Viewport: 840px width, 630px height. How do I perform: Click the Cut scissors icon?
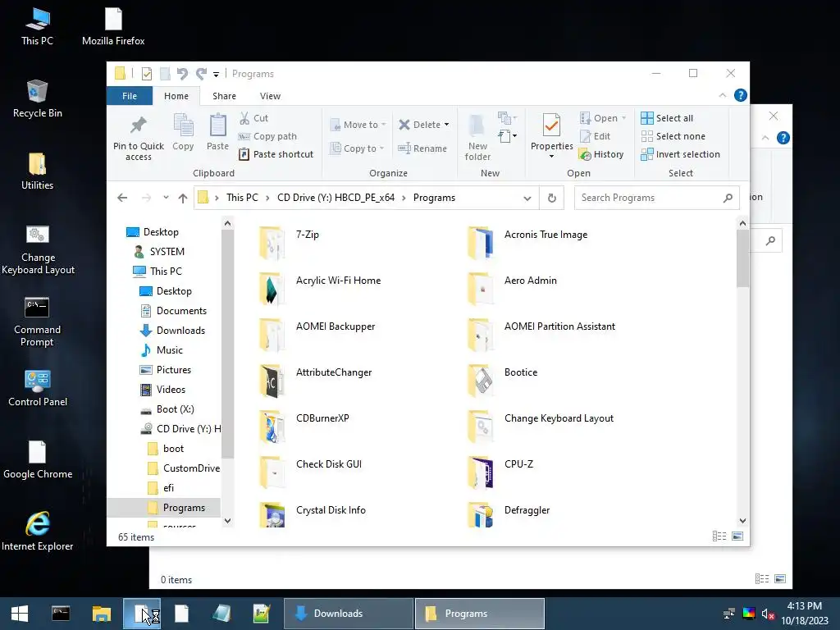[244, 118]
